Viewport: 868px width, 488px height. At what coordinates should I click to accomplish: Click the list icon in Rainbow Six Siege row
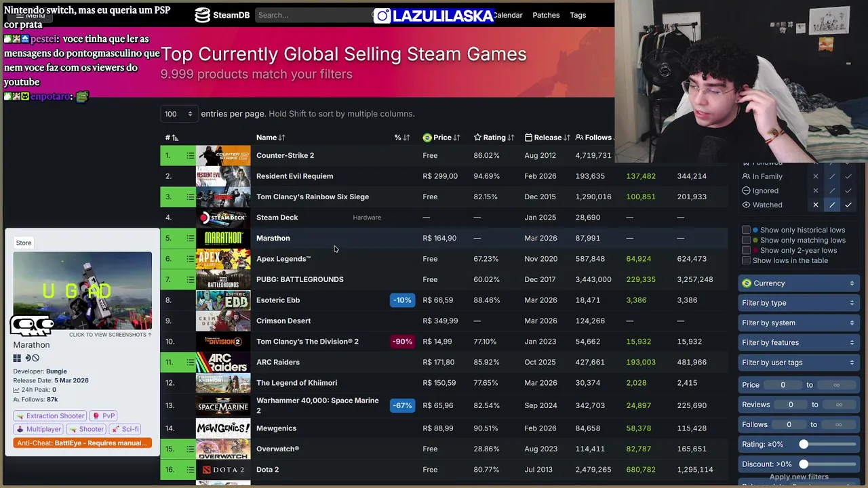190,197
